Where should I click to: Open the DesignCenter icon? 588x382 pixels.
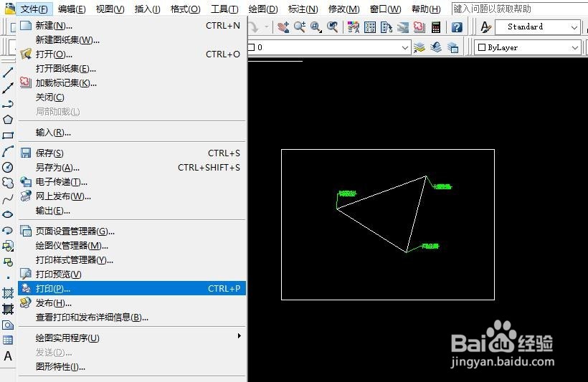[370, 27]
